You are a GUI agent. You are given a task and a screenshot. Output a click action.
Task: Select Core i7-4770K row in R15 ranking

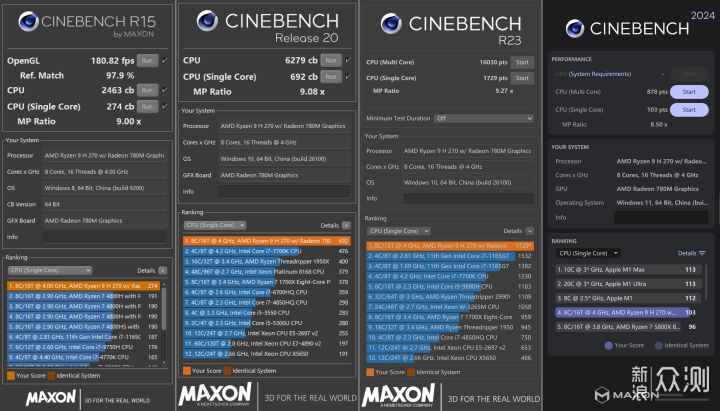84,357
